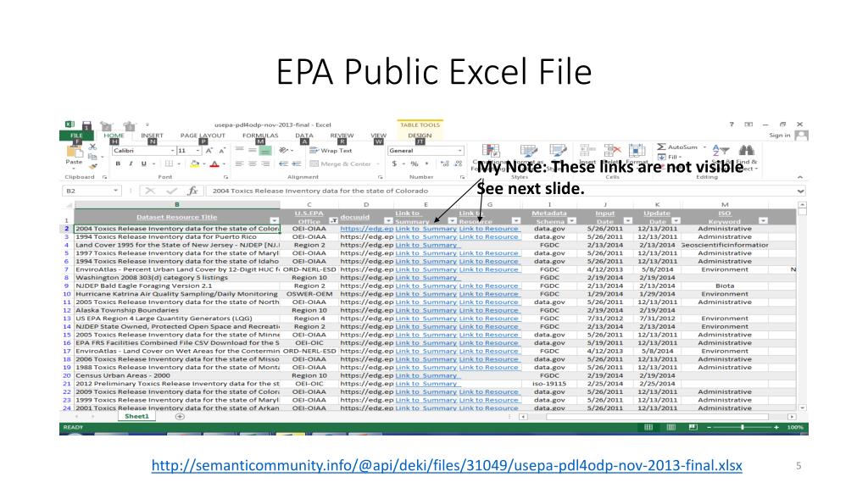Screen dimensions: 868x488
Task: Click the Paste icon in Clipboard group
Action: 74,151
